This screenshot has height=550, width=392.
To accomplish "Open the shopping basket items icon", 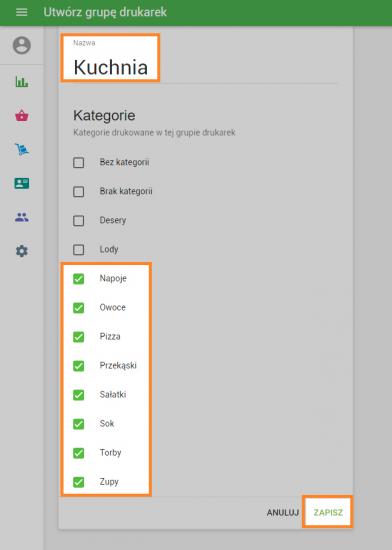I will pyautogui.click(x=22, y=115).
